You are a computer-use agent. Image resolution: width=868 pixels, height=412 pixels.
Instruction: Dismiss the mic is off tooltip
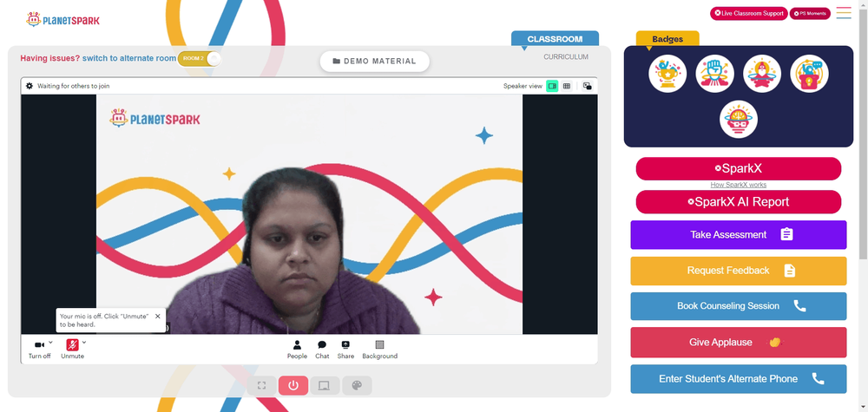[x=158, y=317]
